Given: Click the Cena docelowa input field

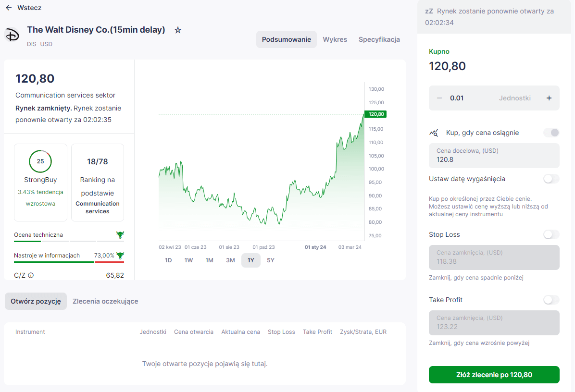Looking at the screenshot, I should tap(494, 156).
